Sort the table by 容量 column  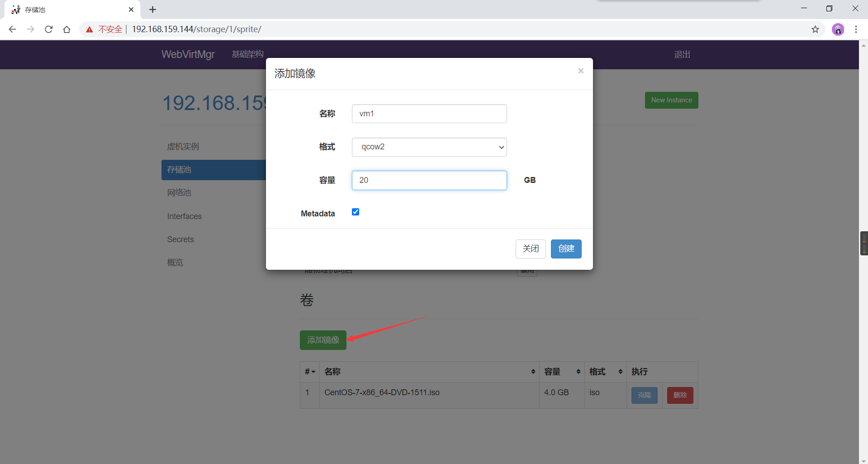[x=562, y=372]
